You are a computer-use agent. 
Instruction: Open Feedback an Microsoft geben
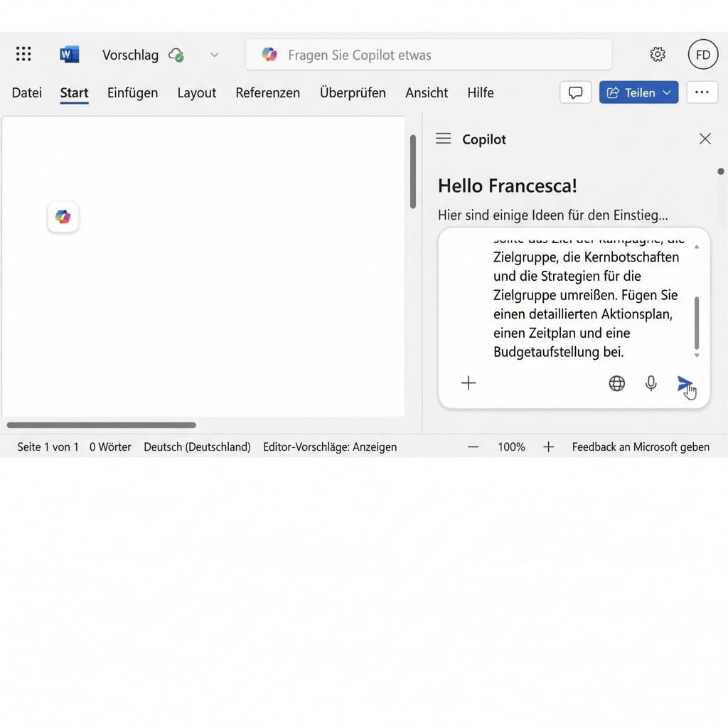640,446
